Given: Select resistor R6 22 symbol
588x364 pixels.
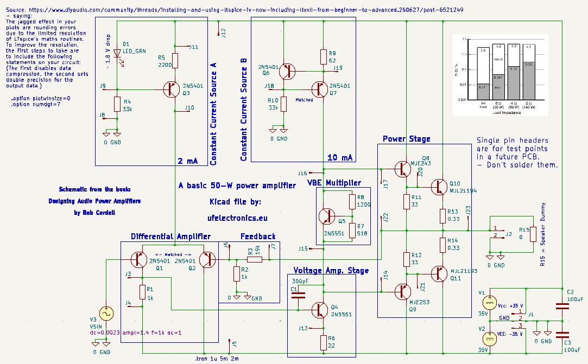Looking at the screenshot, I should pyautogui.click(x=324, y=342).
